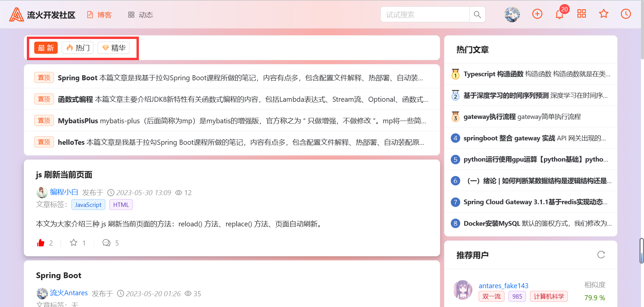Viewport: 644px width, 307px height.
Task: Click the clock icon beside 2023-05-30 13:09
Action: click(x=111, y=192)
